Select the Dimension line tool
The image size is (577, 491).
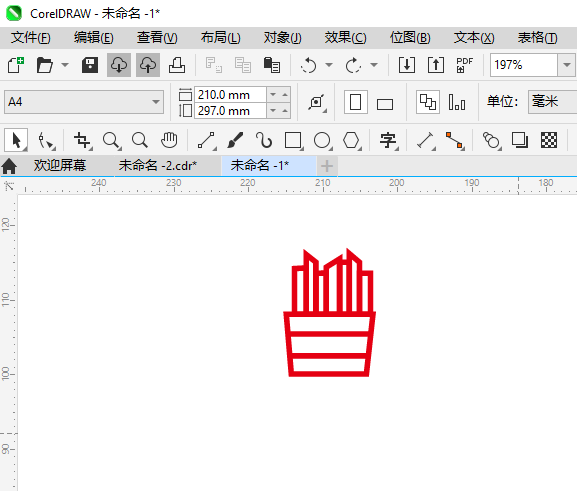coord(425,141)
